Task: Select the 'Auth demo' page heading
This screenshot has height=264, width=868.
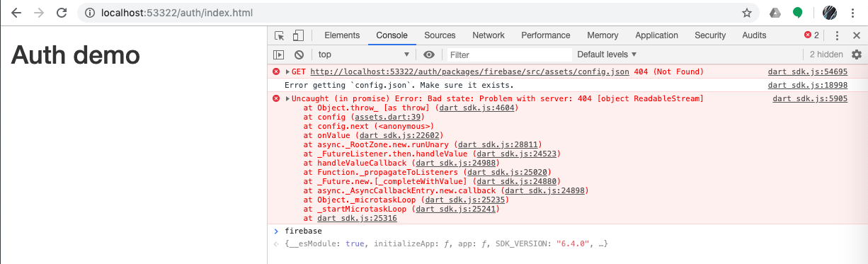Action: [75, 55]
